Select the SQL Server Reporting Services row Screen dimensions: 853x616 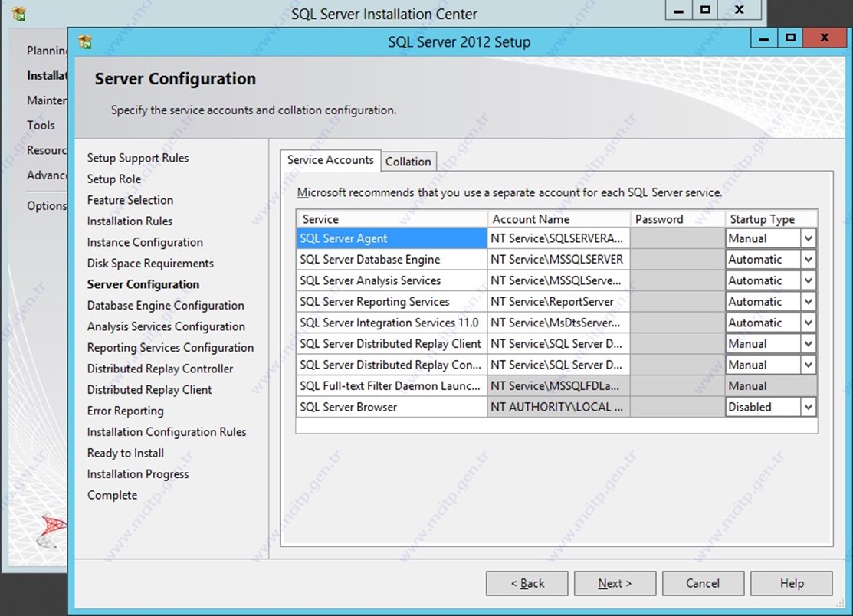(x=392, y=302)
